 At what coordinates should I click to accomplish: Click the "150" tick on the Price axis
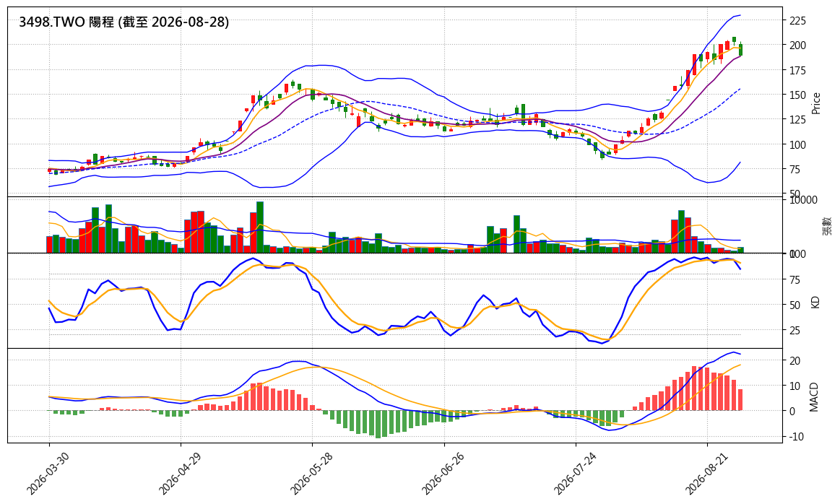point(797,95)
